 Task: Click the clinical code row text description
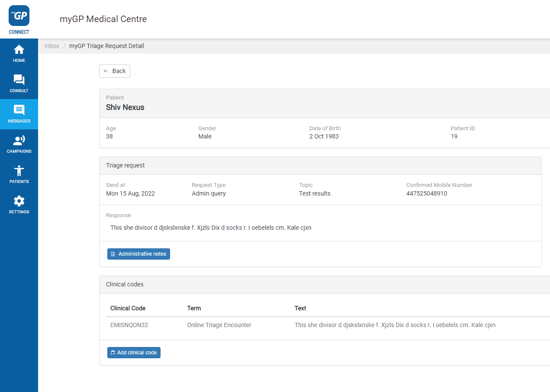tap(395, 325)
